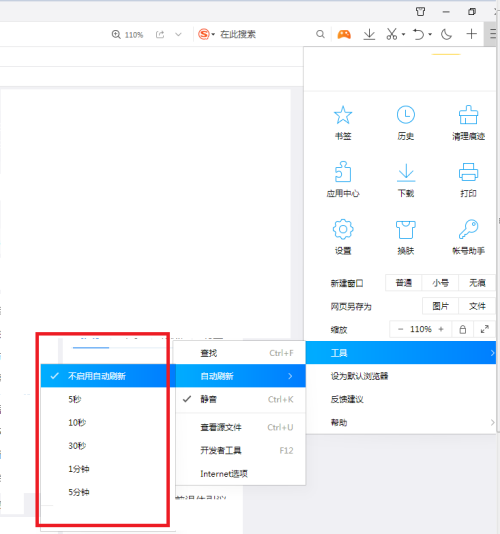
Task: Expand the Help (帮助) submenu
Action: [x=401, y=423]
